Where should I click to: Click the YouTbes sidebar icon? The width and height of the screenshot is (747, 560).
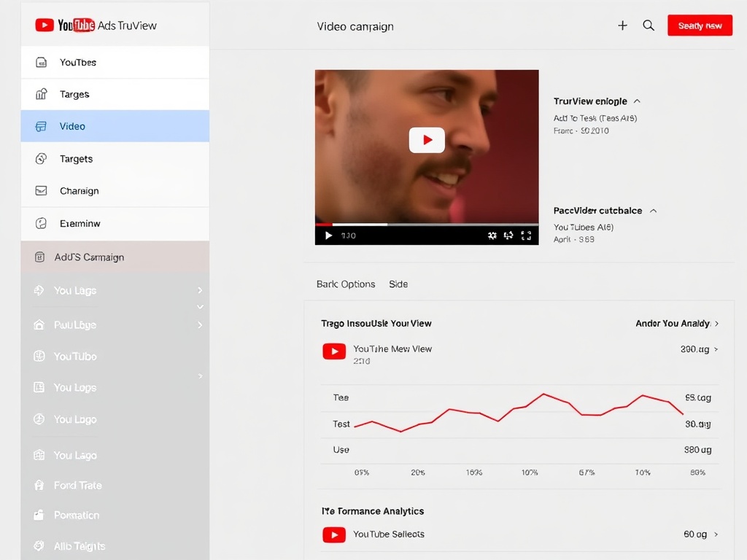pyautogui.click(x=42, y=63)
